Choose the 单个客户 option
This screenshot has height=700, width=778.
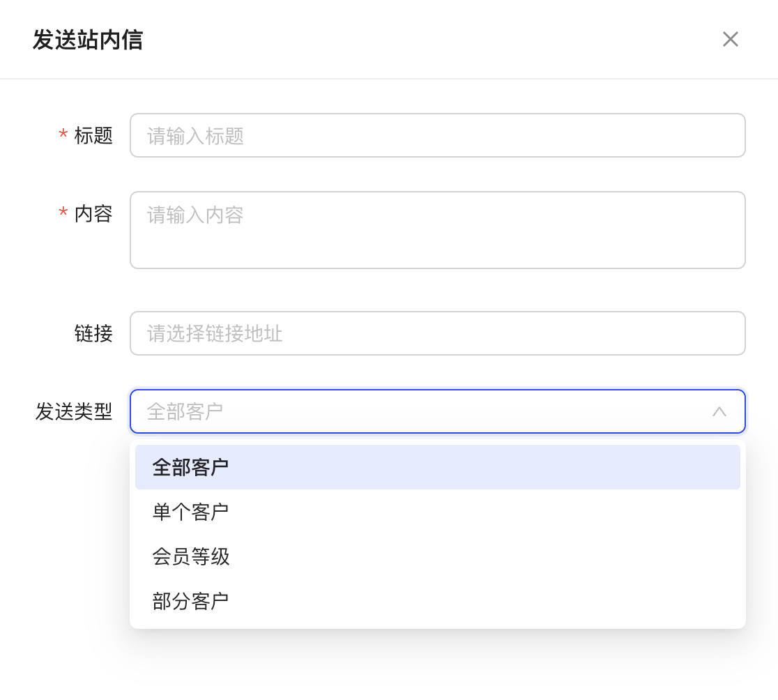pyautogui.click(x=190, y=512)
